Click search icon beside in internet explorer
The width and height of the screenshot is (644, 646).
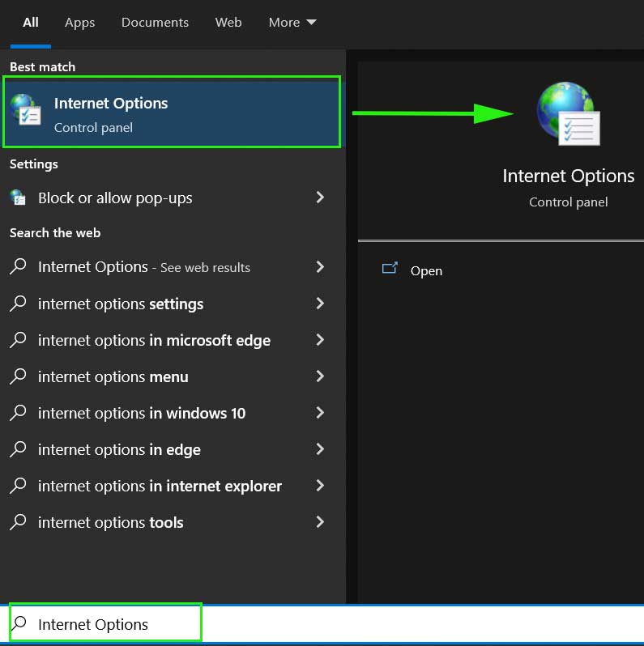[18, 486]
